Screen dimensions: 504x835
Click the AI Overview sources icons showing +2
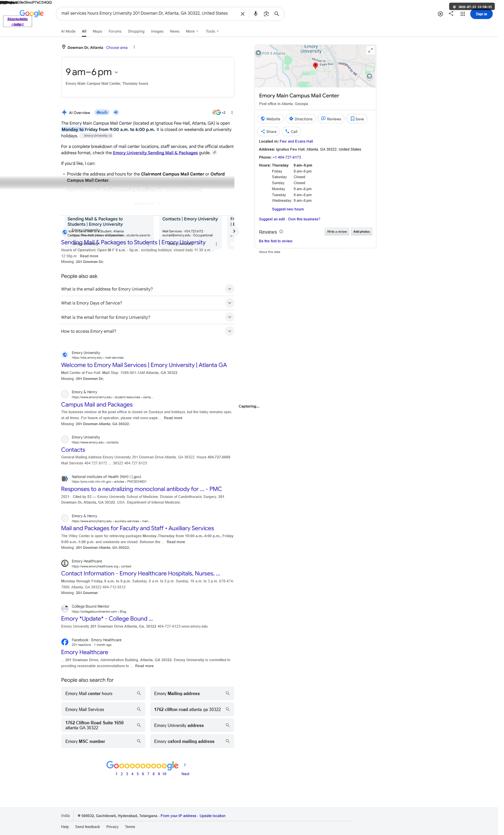(219, 112)
